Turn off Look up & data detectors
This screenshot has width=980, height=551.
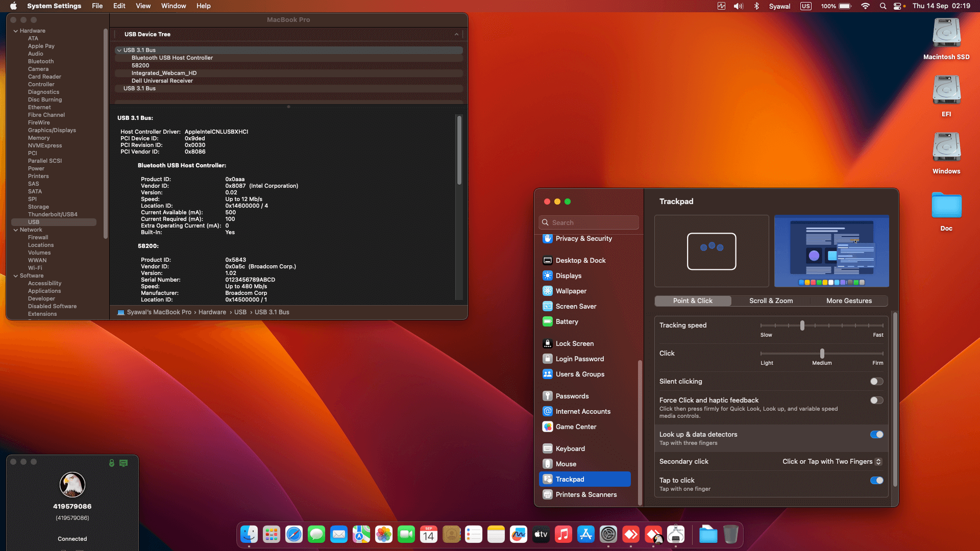pyautogui.click(x=876, y=434)
